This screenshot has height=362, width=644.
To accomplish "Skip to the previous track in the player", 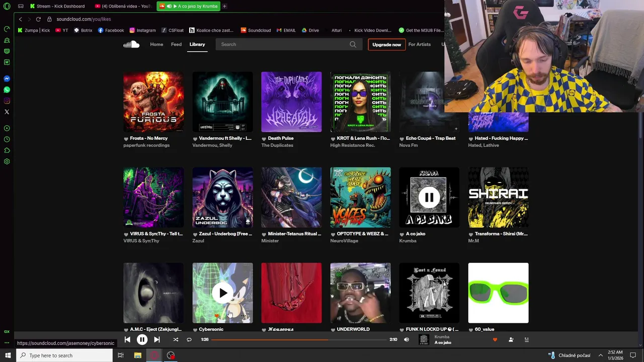I will point(127,340).
